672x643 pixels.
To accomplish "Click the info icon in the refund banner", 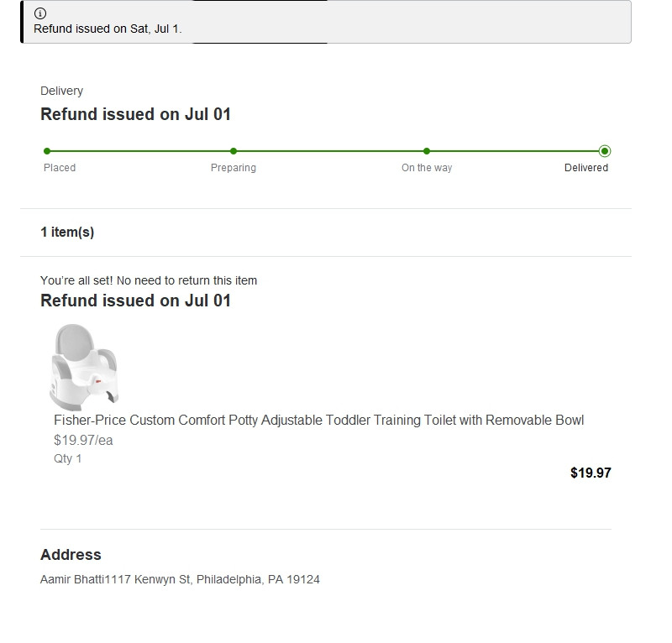I will (40, 13).
